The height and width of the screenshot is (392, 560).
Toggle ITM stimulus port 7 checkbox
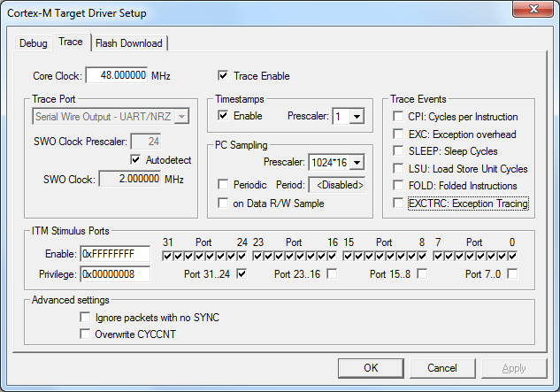(x=438, y=257)
